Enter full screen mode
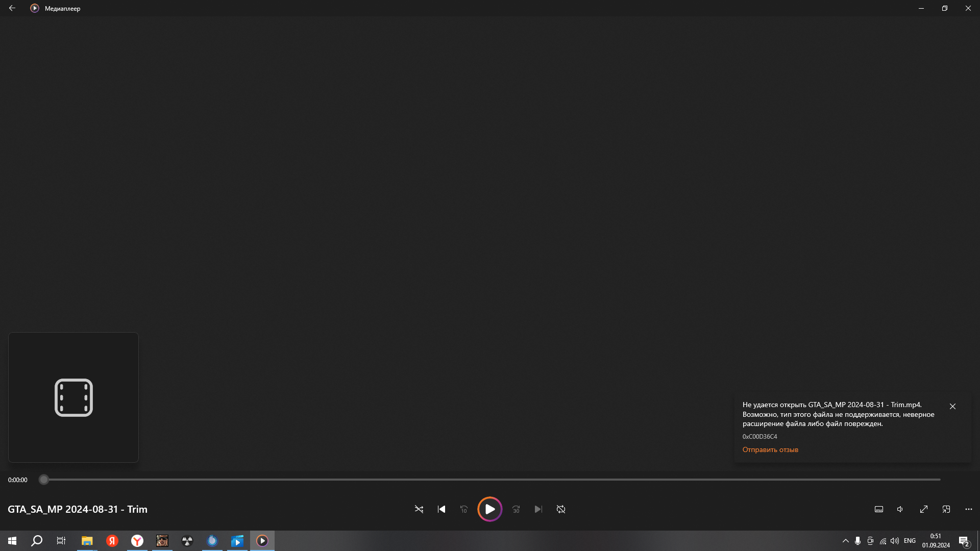 click(x=924, y=509)
